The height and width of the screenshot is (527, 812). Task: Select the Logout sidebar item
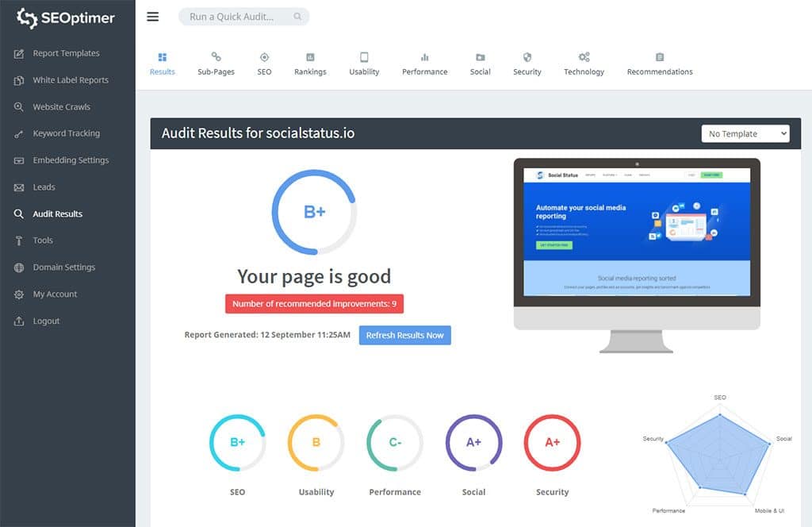[x=46, y=321]
